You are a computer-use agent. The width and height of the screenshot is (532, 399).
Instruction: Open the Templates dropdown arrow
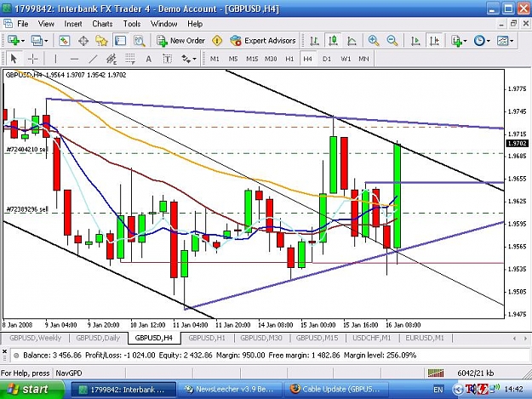(512, 41)
